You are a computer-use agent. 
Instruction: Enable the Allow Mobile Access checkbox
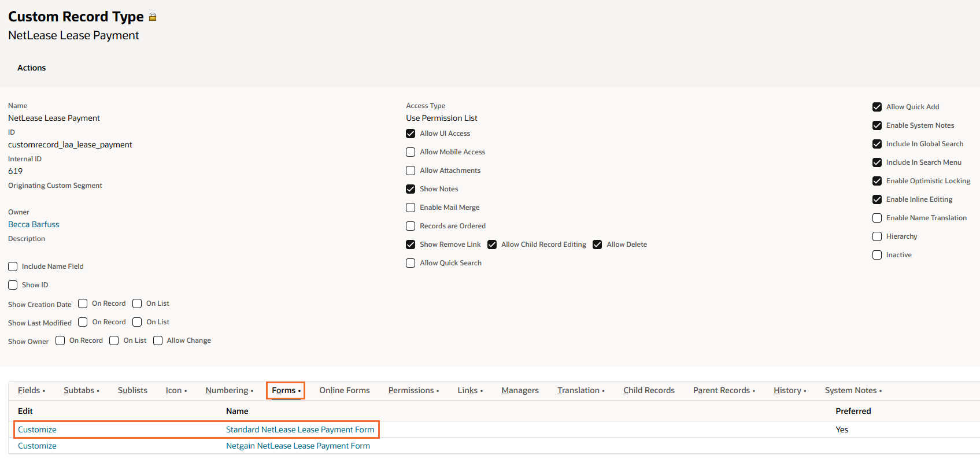411,152
